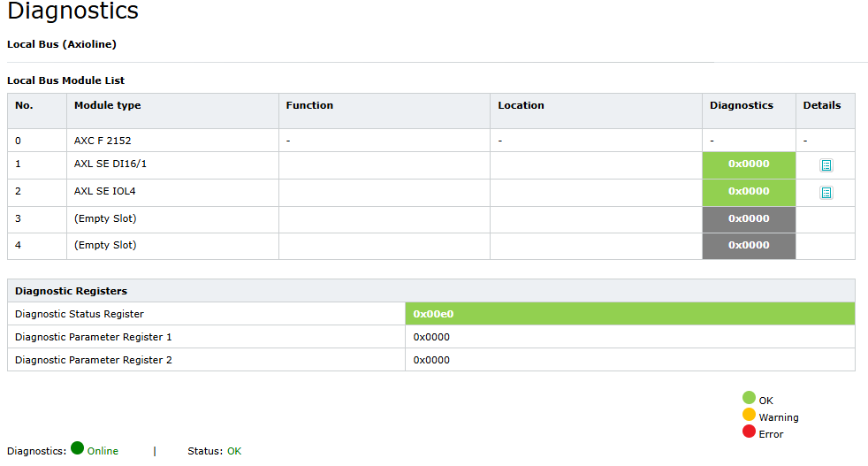Click the Local Bus Module List heading

(65, 80)
